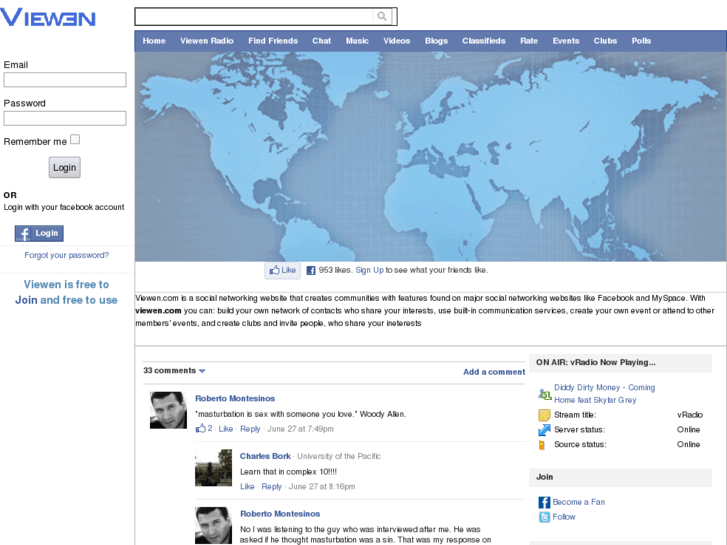Click the now playing song icon
Screen dimensions: 727x545
click(x=544, y=395)
